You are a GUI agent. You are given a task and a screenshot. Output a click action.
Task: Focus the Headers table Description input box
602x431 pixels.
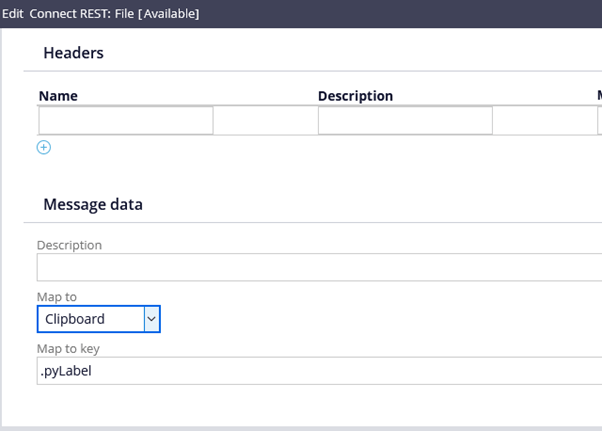[x=405, y=121]
